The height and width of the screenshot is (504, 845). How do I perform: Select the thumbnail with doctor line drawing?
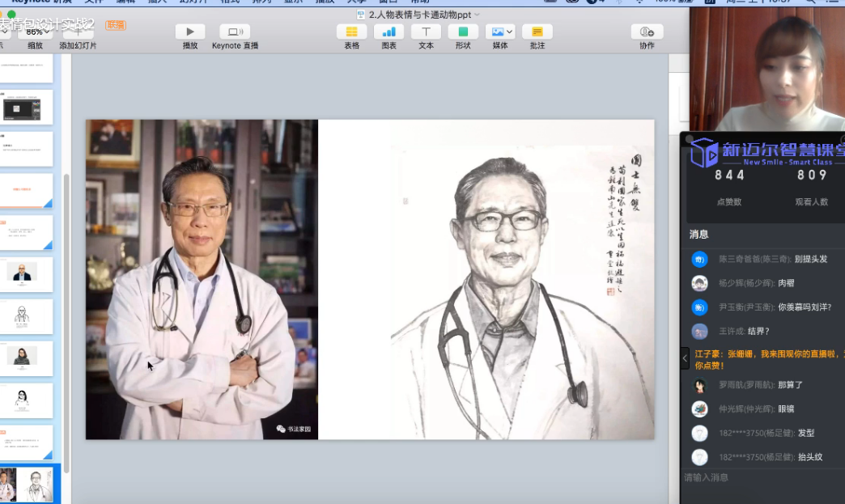pyautogui.click(x=26, y=316)
